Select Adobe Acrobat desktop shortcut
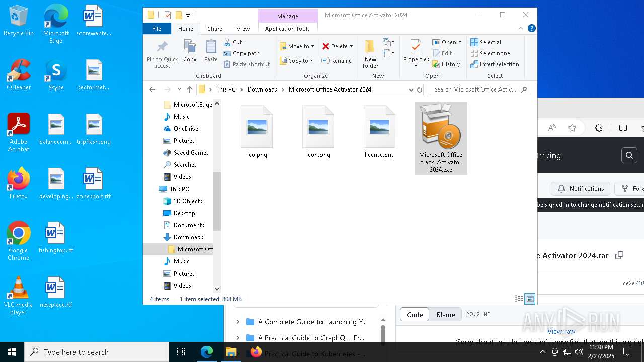 (x=19, y=133)
